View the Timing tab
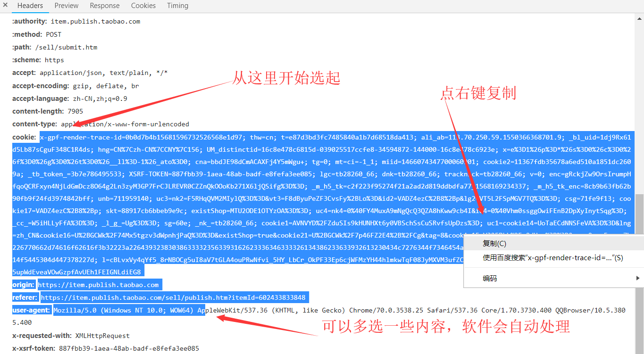 [177, 6]
